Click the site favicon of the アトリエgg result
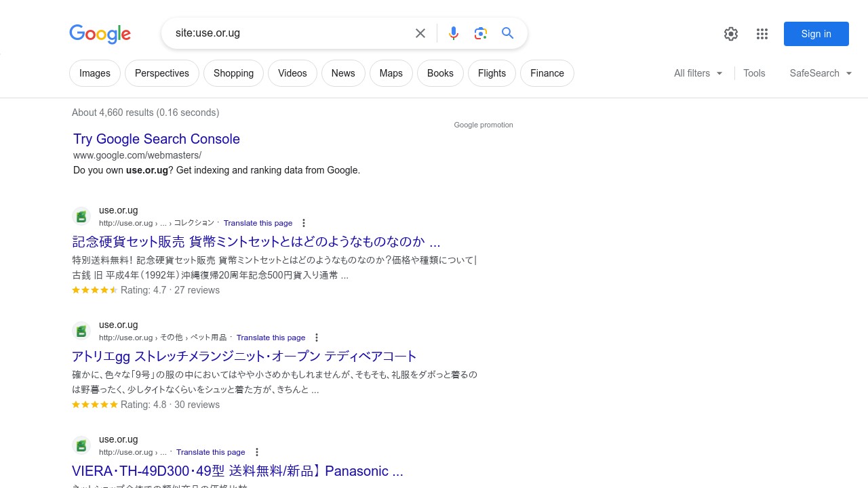Image resolution: width=868 pixels, height=488 pixels. pos(81,331)
